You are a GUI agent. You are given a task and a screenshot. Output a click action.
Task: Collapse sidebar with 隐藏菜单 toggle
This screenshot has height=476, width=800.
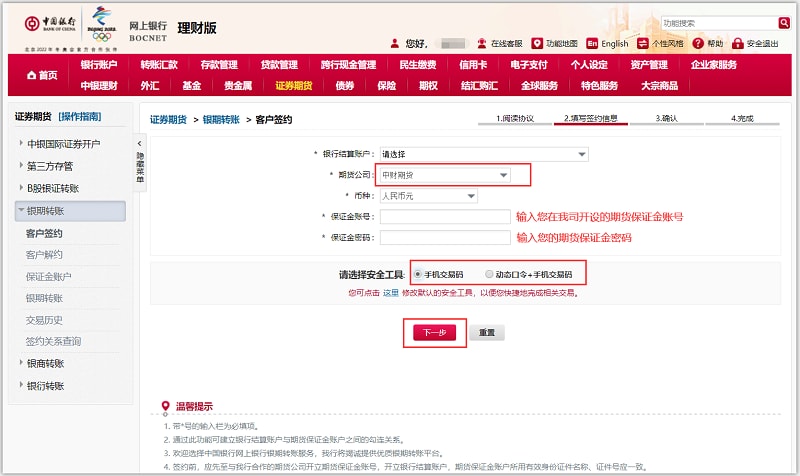[140, 164]
